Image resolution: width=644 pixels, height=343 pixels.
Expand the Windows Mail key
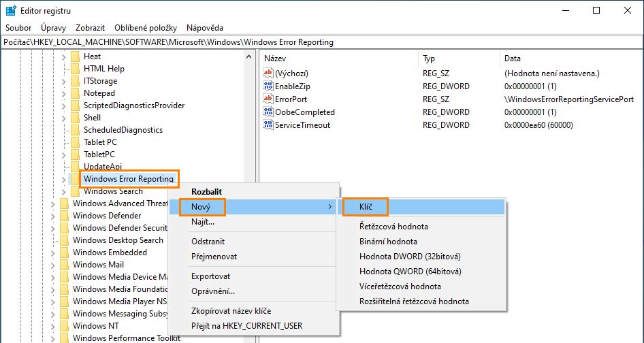tap(53, 265)
